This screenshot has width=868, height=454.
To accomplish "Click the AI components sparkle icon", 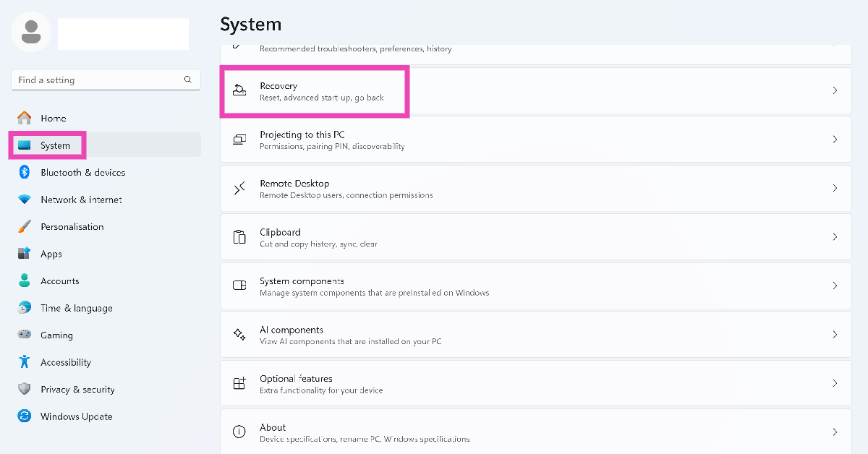I will (x=239, y=335).
